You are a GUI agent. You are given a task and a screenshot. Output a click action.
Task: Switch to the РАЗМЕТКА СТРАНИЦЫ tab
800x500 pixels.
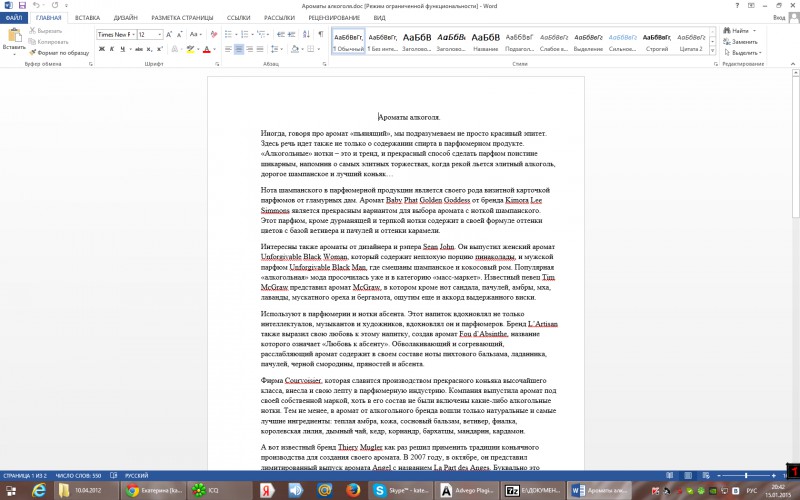182,18
